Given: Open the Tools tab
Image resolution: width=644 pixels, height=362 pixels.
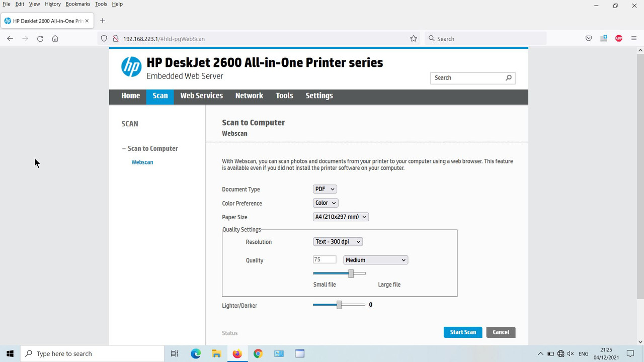Looking at the screenshot, I should [284, 96].
